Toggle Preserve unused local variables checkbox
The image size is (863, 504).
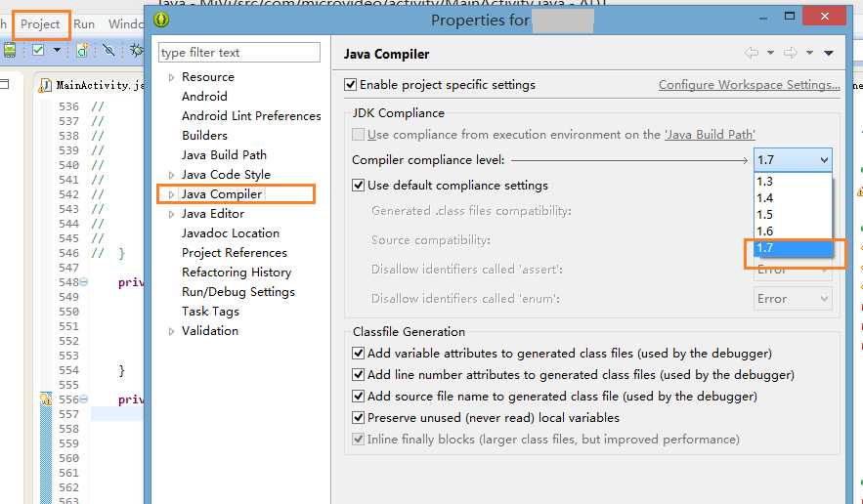(359, 418)
